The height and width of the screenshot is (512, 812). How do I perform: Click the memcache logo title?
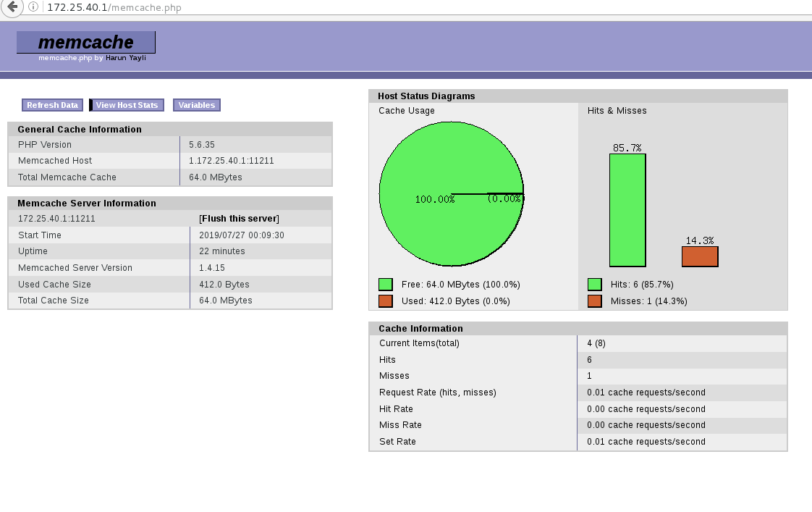86,42
